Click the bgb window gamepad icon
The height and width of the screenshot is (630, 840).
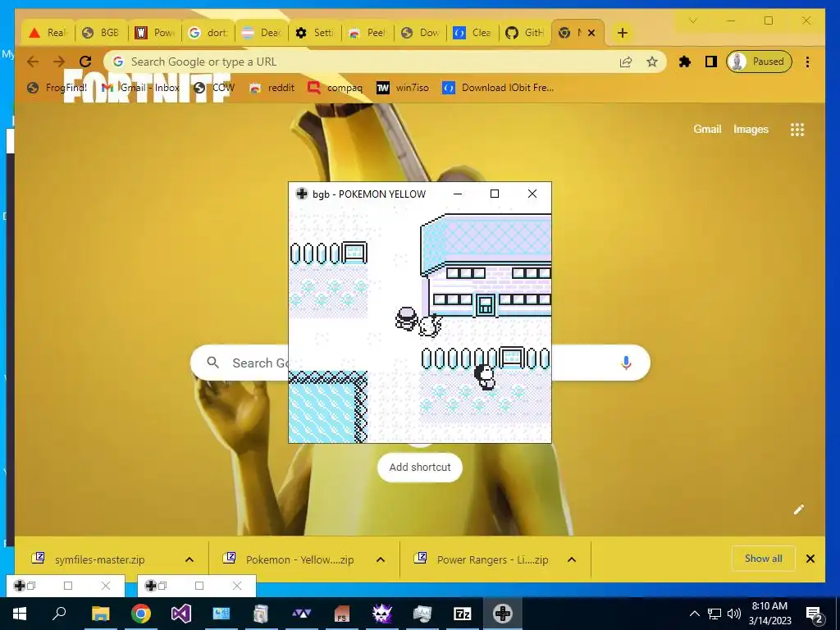tap(302, 194)
